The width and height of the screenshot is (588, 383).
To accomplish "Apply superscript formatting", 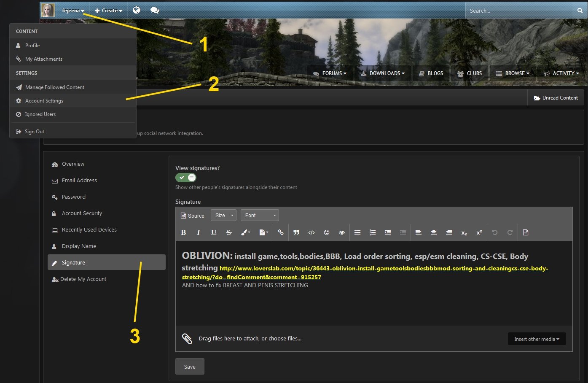I will click(x=479, y=232).
